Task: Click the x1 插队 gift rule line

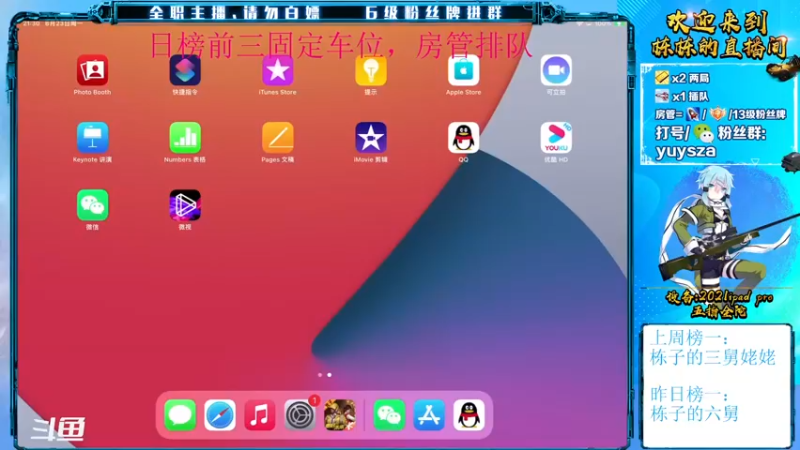Action: 683,96
